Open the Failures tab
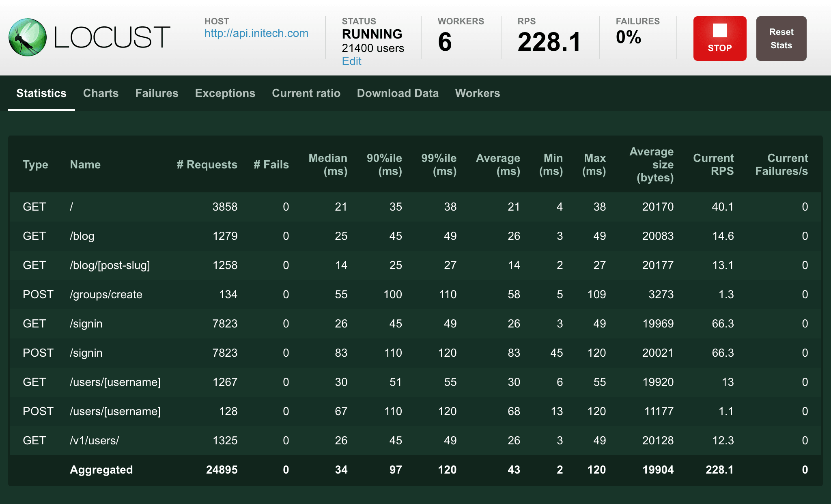This screenshot has width=831, height=504. pos(157,93)
